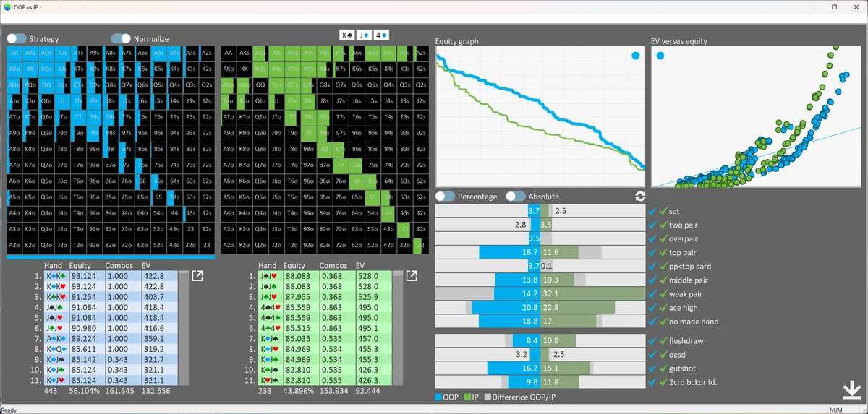Click the blue OOP legend swatch
868x414 pixels.
click(x=439, y=397)
